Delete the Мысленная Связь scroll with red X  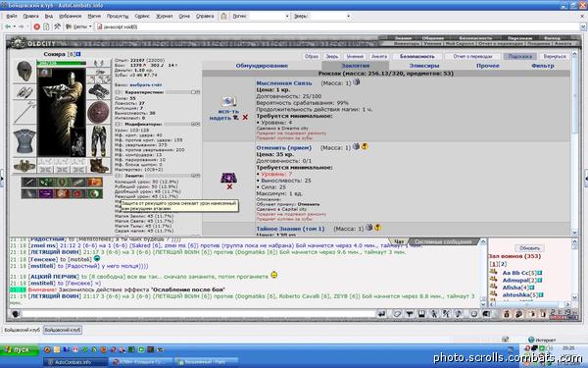pyautogui.click(x=245, y=118)
